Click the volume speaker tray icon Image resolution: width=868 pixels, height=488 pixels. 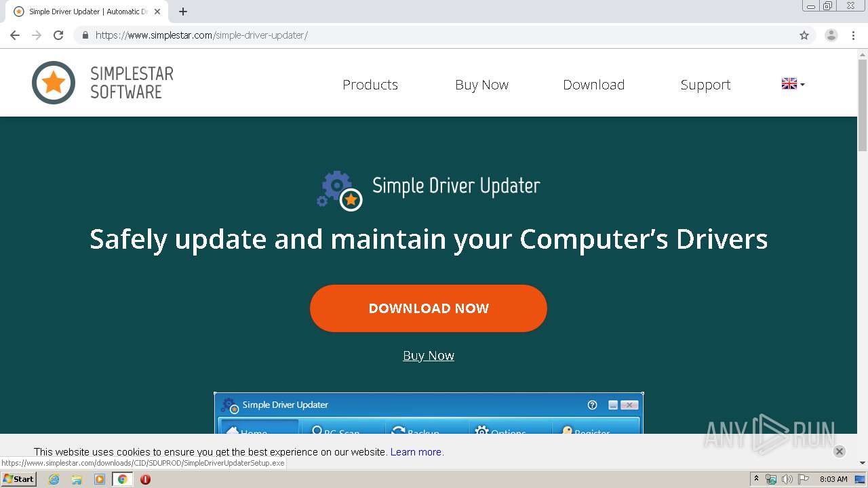(787, 479)
